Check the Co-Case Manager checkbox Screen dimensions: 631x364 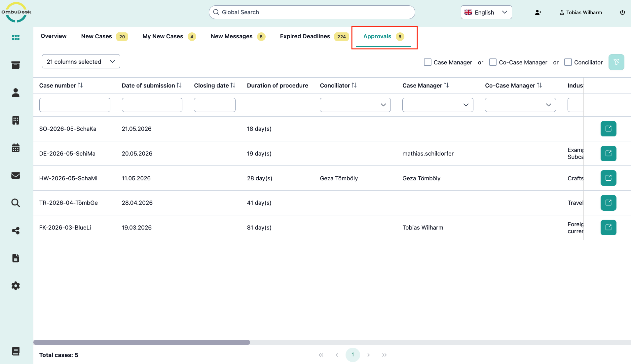[493, 62]
